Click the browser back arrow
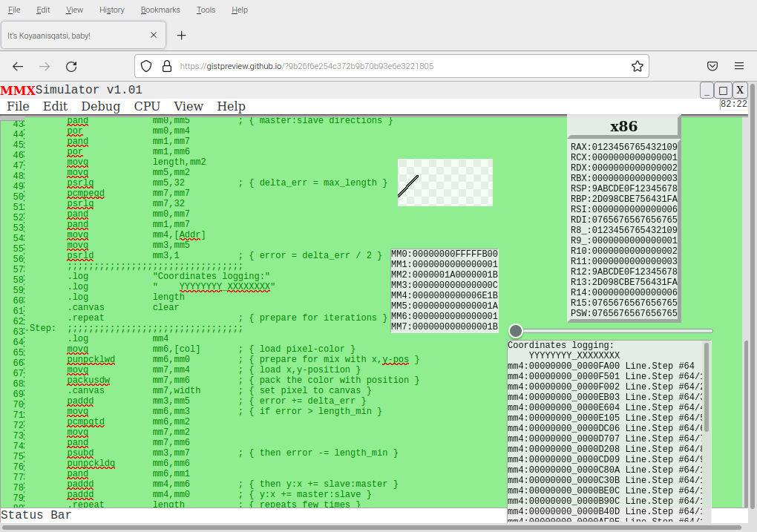This screenshot has height=532, width=757. pyautogui.click(x=18, y=66)
